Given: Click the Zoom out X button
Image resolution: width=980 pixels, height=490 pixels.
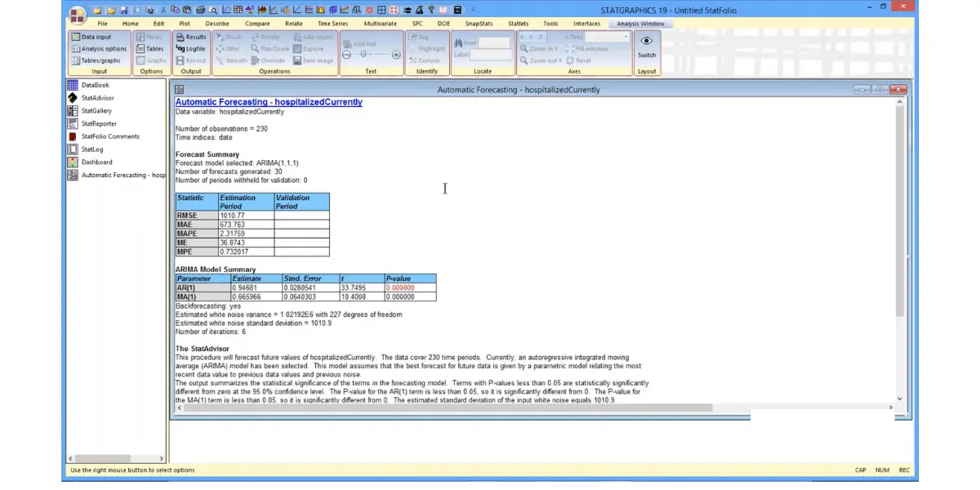Looking at the screenshot, I should [x=541, y=60].
